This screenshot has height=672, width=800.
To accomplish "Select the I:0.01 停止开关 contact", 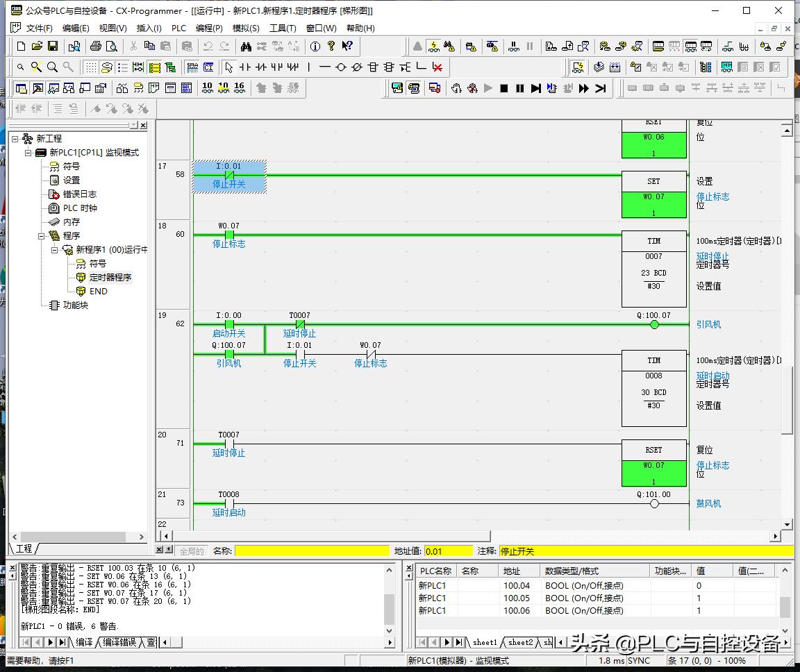I will pyautogui.click(x=228, y=176).
